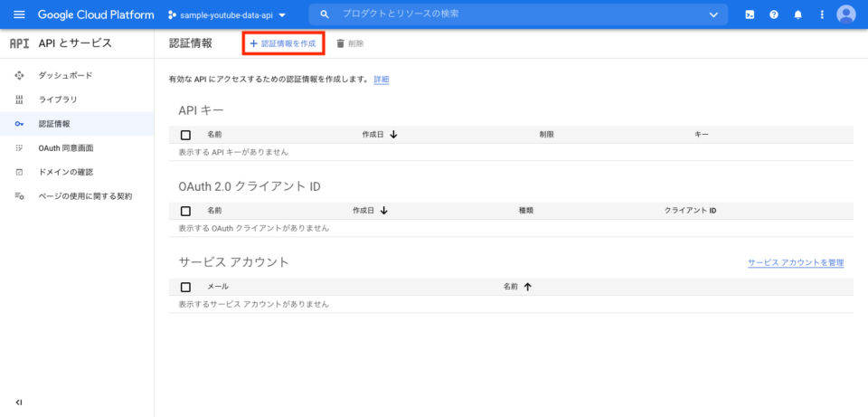This screenshot has height=417, width=868.
Task: Click the 認証情報を作成 button
Action: (283, 43)
